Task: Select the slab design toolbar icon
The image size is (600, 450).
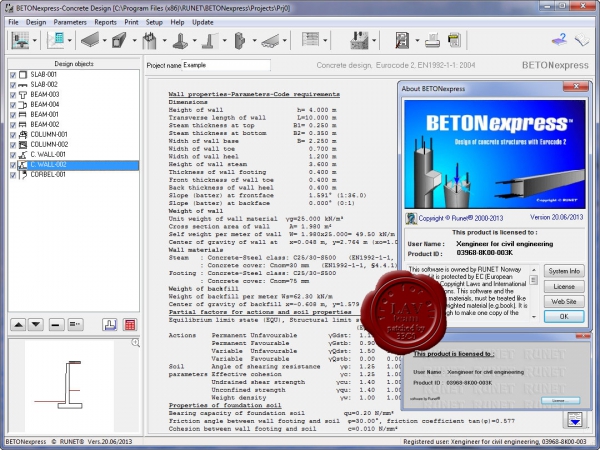Action: point(90,40)
